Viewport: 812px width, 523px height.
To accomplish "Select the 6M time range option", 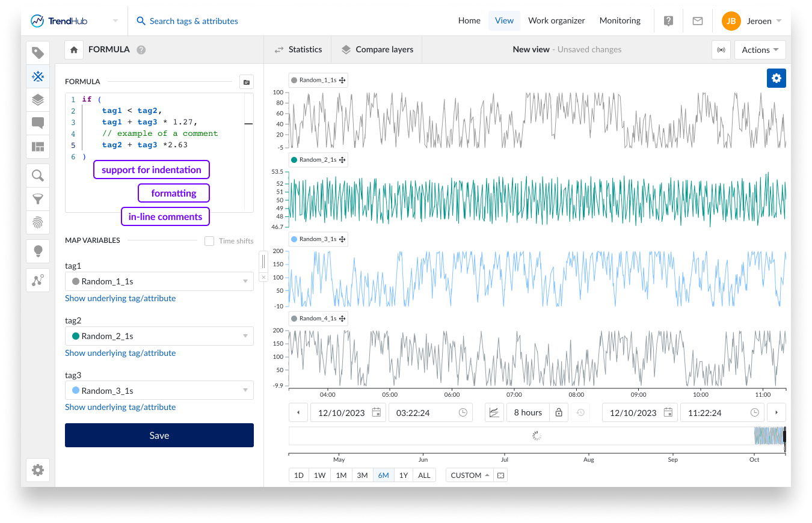I will [383, 475].
